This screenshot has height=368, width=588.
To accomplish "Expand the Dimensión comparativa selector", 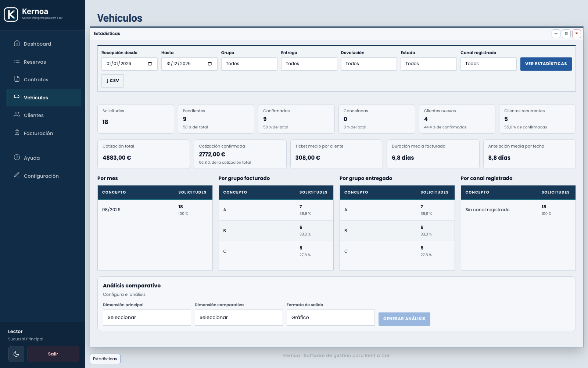I will tap(239, 318).
